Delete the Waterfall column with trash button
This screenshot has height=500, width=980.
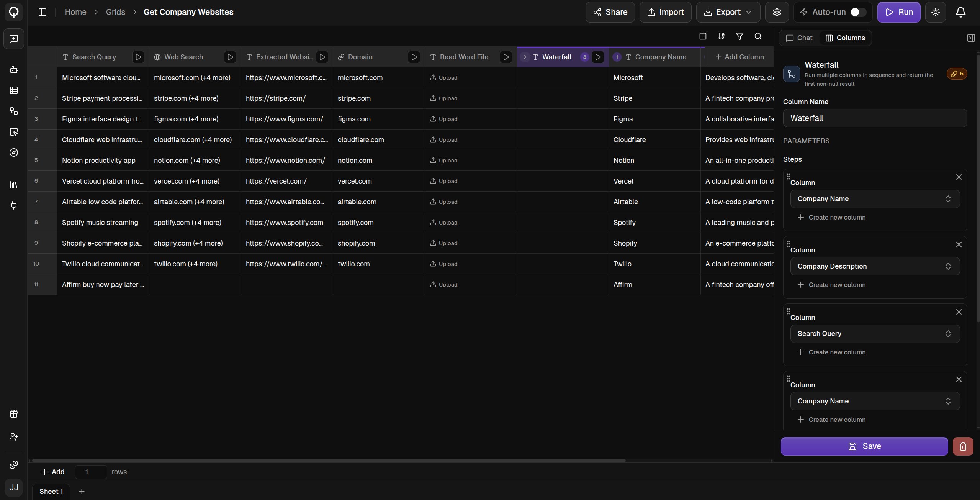(x=963, y=446)
